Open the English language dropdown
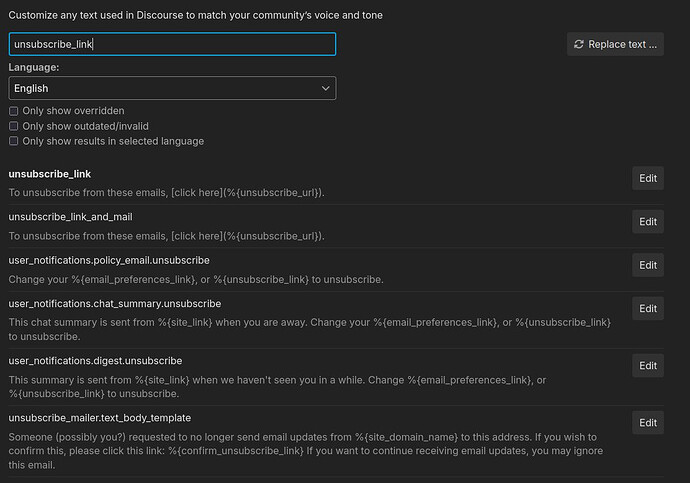This screenshot has width=690, height=483. 172,88
